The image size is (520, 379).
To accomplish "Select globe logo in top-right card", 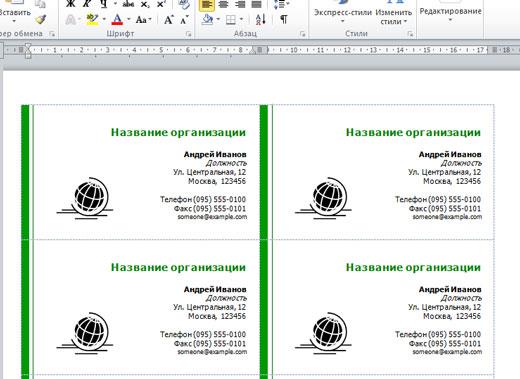I will coord(323,198).
